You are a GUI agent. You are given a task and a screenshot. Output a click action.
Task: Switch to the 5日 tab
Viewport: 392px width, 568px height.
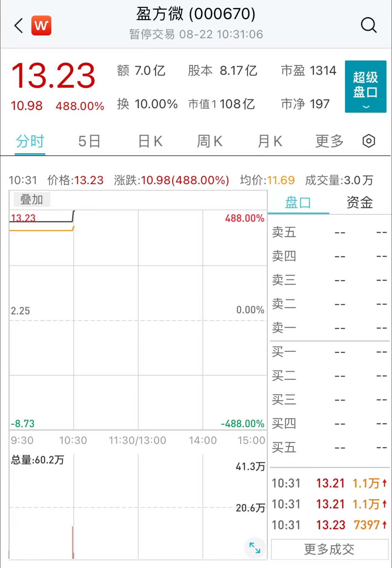point(89,141)
